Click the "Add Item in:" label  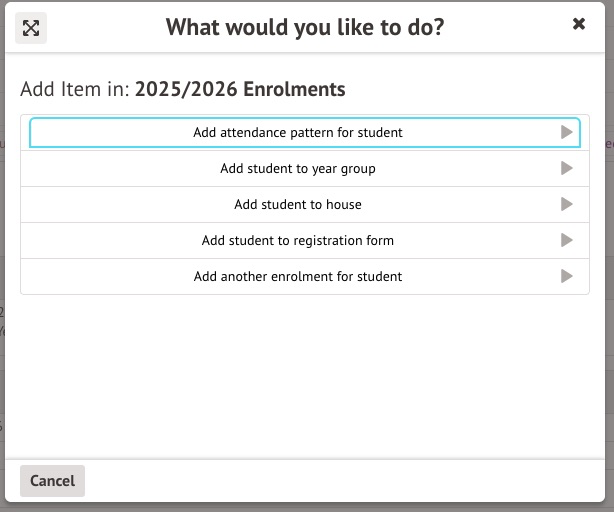coord(75,90)
